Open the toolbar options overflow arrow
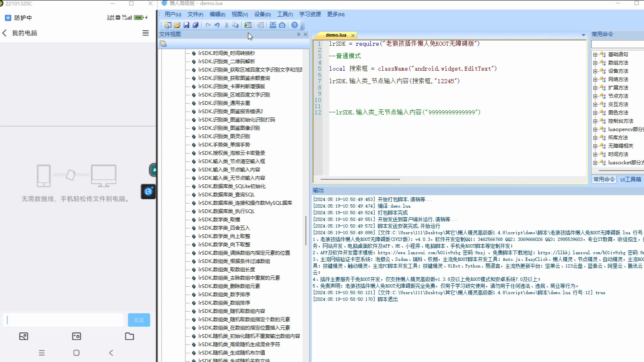 click(x=303, y=27)
